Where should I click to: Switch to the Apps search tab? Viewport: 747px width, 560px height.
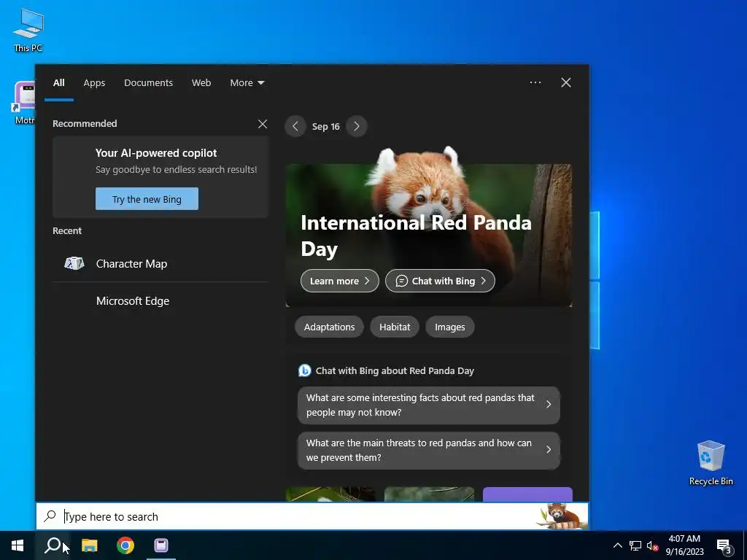tap(94, 83)
